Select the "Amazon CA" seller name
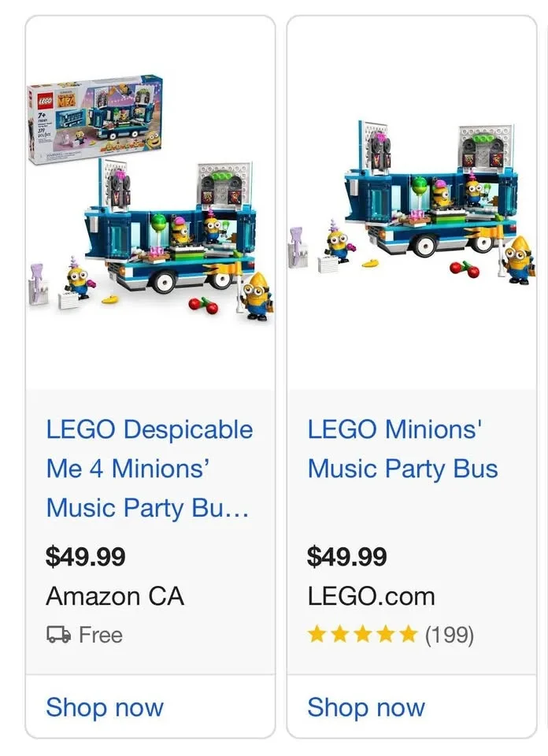 (115, 597)
